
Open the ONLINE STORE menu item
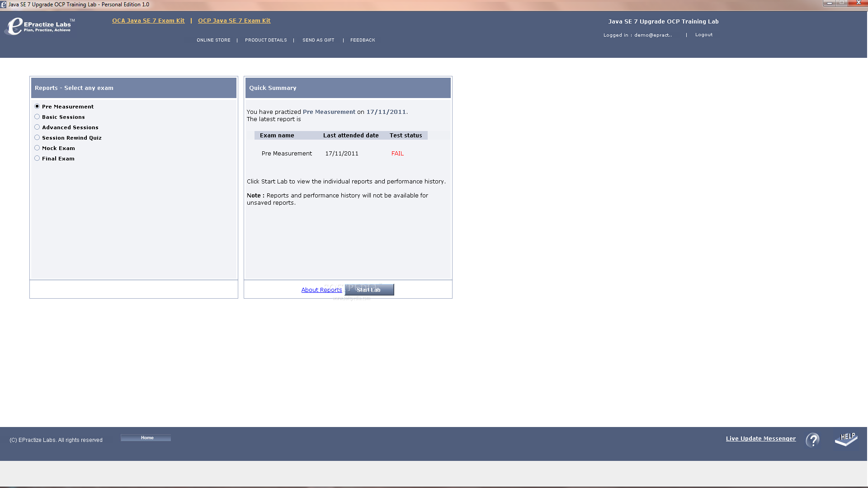point(213,40)
